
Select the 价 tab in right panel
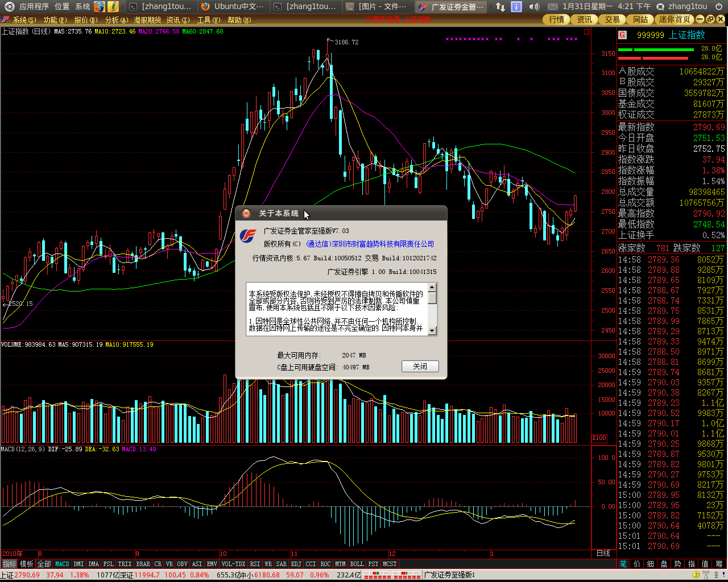tap(637, 564)
